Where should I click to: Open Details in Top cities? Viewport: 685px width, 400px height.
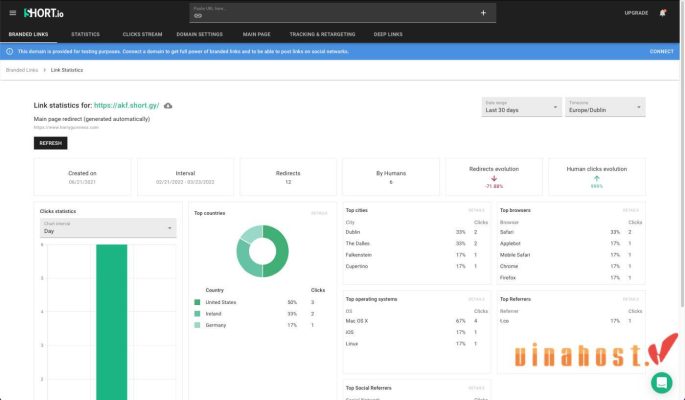pyautogui.click(x=476, y=210)
